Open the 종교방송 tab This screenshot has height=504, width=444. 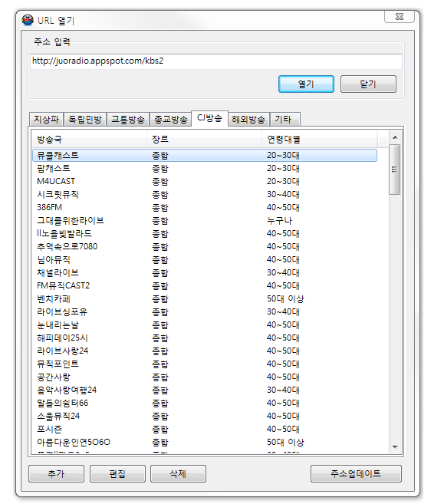170,120
